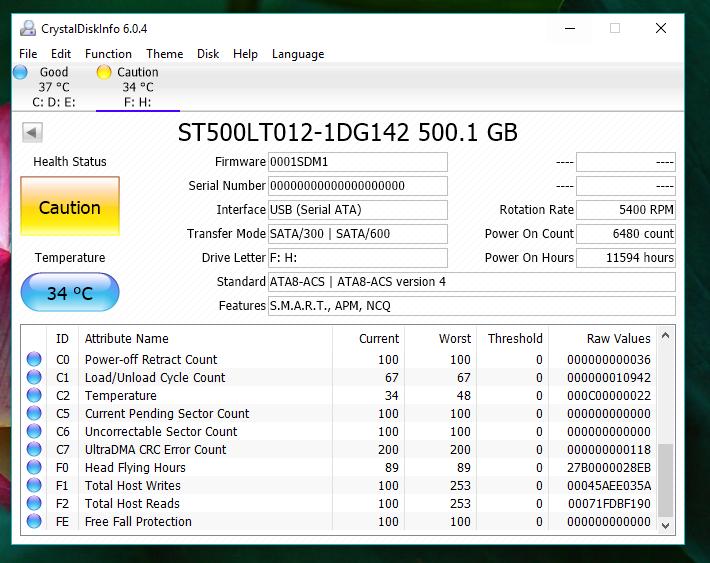Click status orb for Total Host Writes
The height and width of the screenshot is (563, 710).
[34, 485]
